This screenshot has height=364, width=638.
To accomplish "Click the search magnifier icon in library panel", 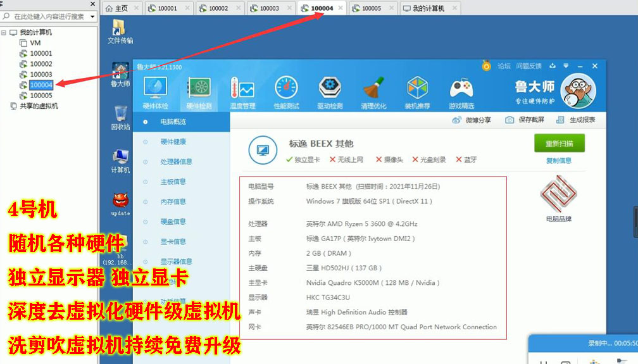I will click(6, 16).
